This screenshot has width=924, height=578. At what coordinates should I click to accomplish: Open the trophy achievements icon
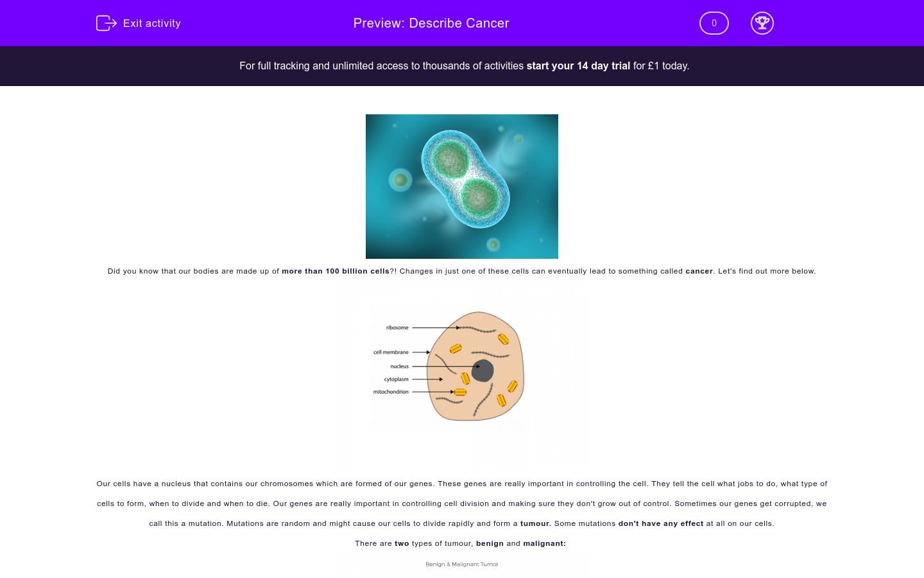[762, 22]
